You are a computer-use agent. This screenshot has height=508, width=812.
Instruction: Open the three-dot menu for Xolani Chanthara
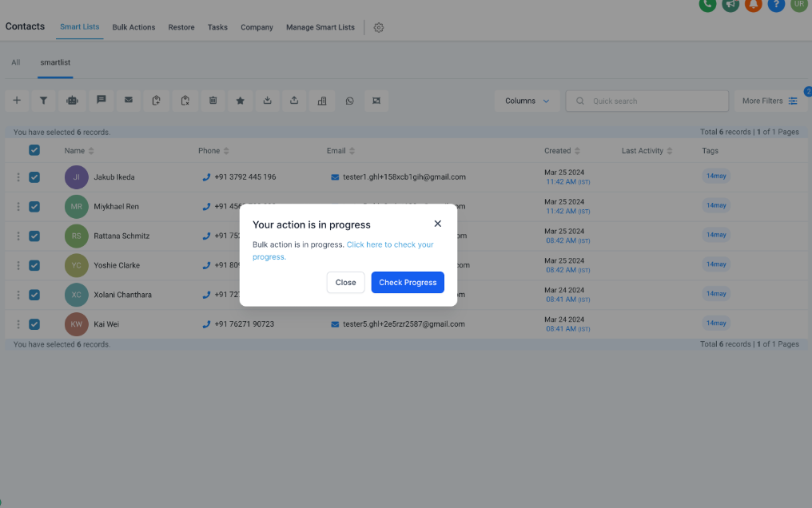pyautogui.click(x=18, y=295)
